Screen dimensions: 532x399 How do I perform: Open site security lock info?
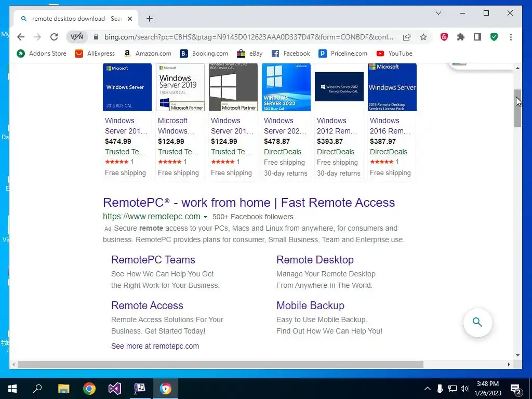coord(96,37)
